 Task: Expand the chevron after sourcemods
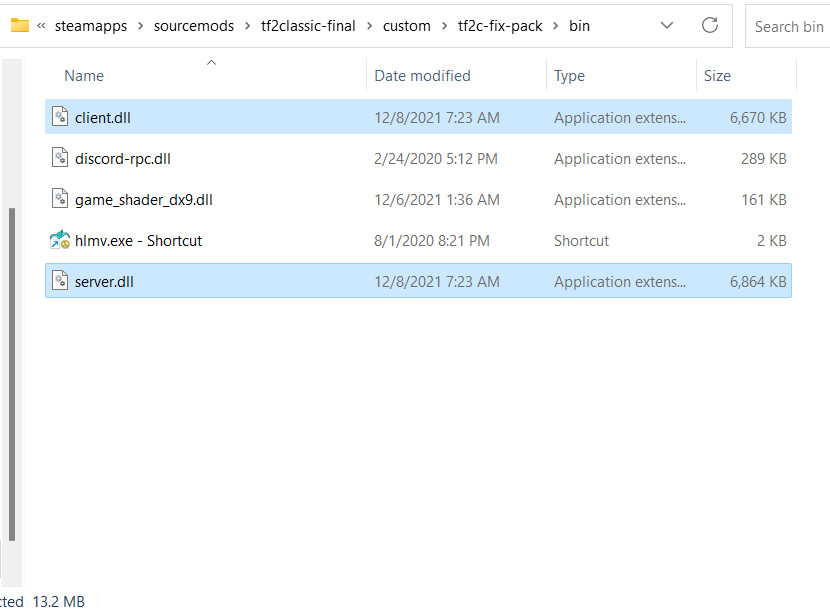point(247,26)
